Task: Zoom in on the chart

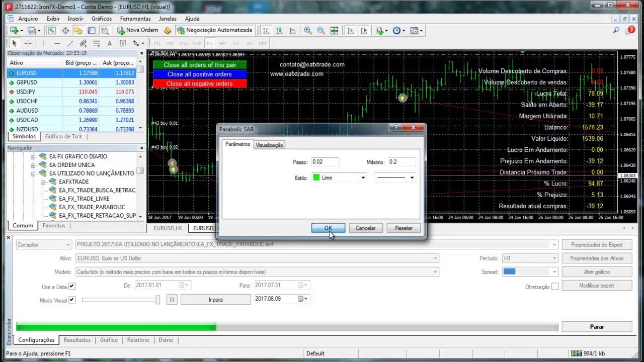Action: tap(308, 31)
